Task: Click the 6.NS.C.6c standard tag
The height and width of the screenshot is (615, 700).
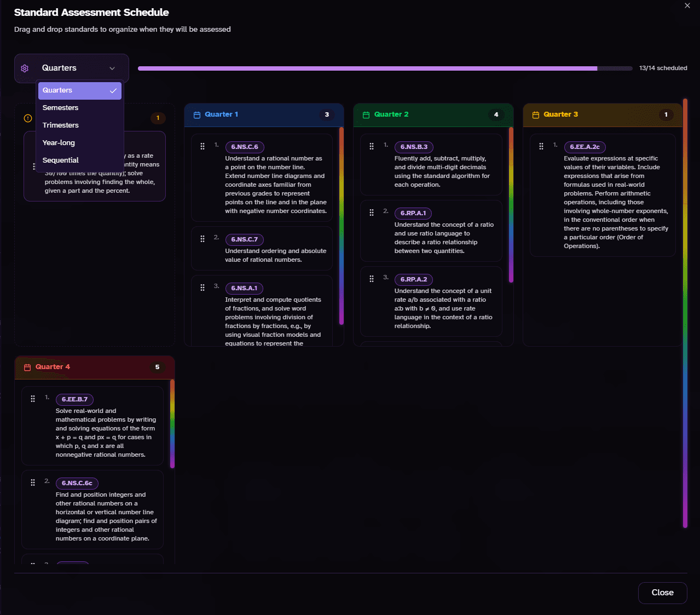Action: click(x=77, y=483)
